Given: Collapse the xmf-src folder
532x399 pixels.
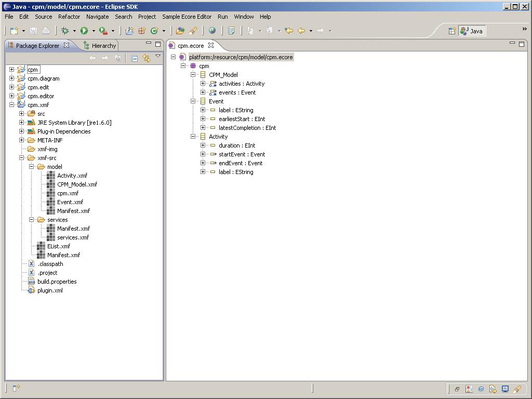Looking at the screenshot, I should [x=21, y=158].
